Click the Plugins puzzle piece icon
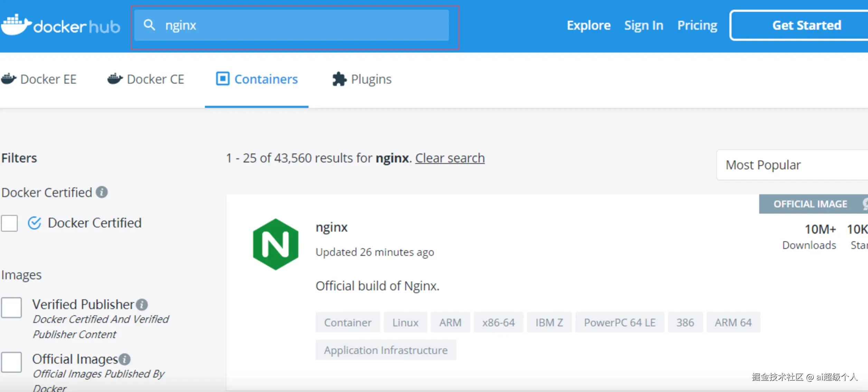This screenshot has height=392, width=868. (339, 79)
